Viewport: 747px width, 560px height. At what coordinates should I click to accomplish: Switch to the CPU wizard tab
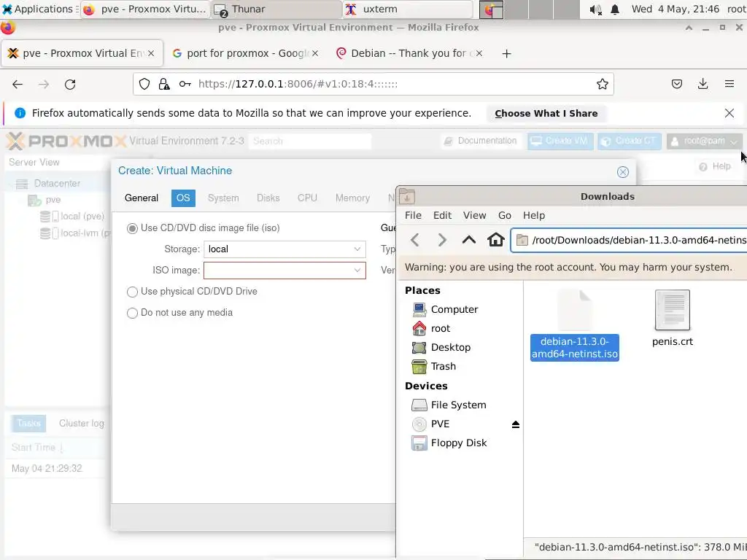click(307, 198)
